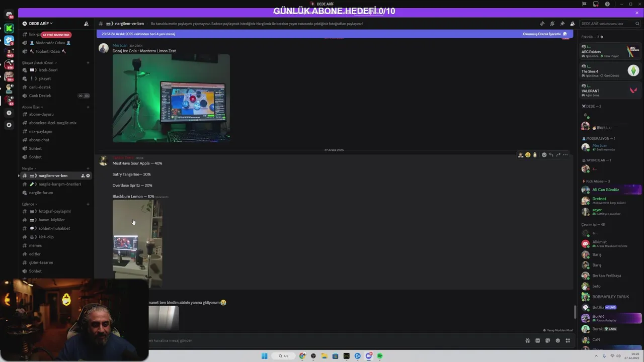
Task: Open Moderatör Odası voice channel
Action: [54, 43]
